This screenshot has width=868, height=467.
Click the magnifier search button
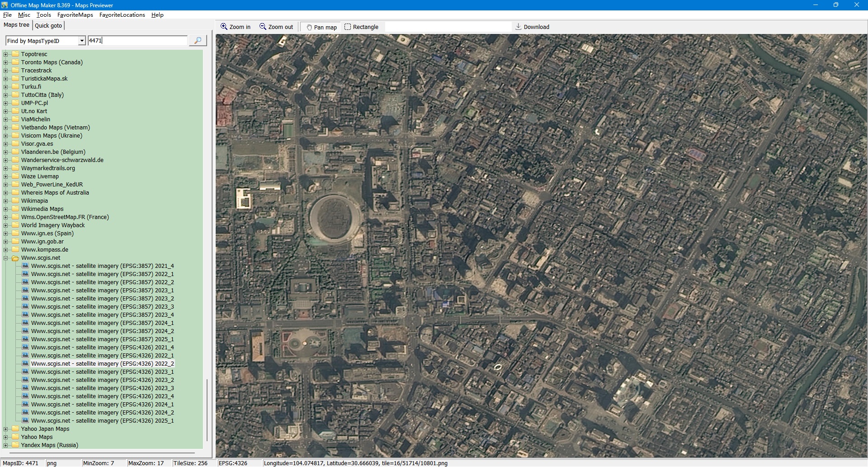tap(198, 41)
